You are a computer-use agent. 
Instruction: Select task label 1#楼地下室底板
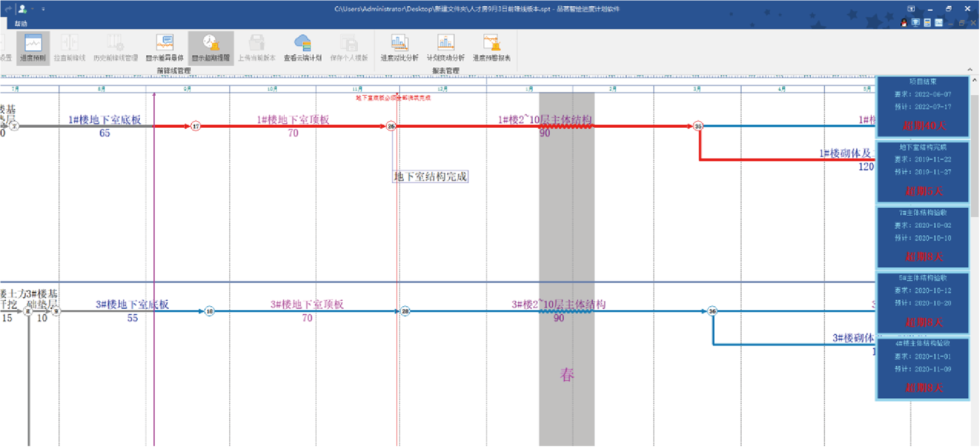pyautogui.click(x=105, y=119)
